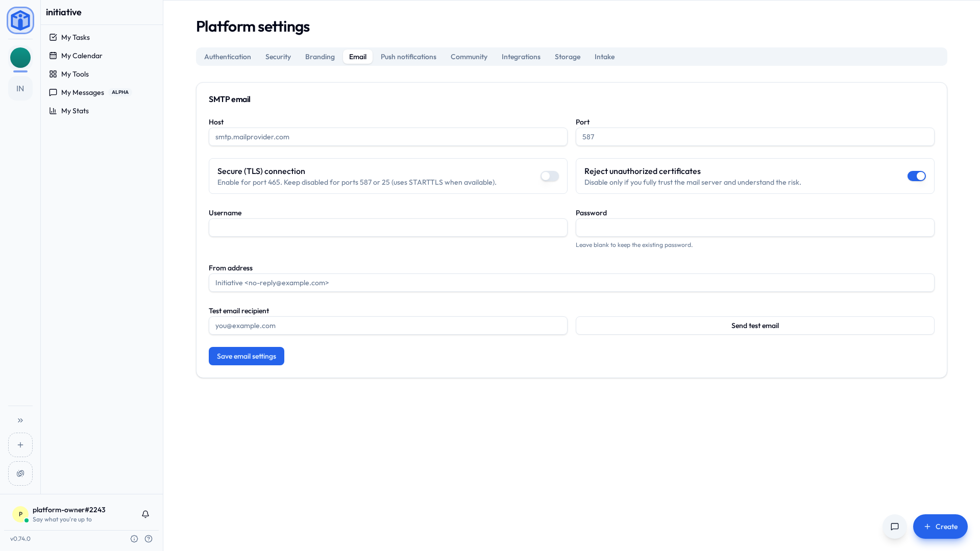The image size is (980, 551).
Task: Switch to the Authentication tab
Action: (x=228, y=57)
